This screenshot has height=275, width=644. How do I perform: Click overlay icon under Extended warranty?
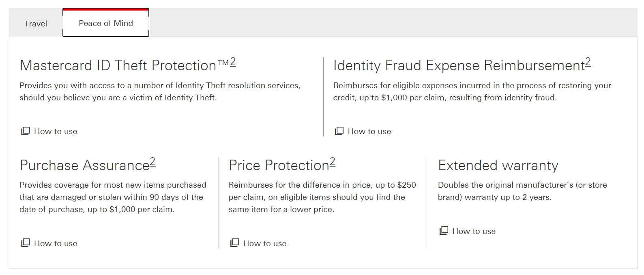coord(444,231)
